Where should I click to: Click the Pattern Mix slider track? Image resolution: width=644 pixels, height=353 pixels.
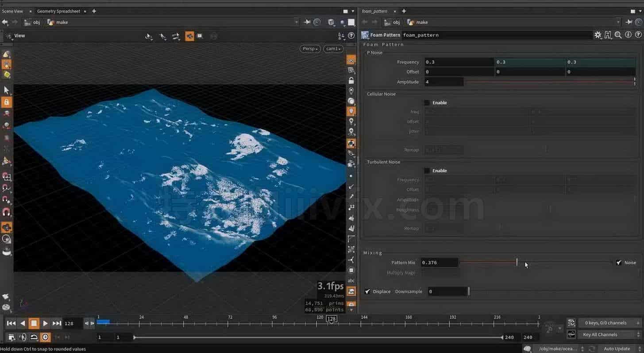click(536, 263)
